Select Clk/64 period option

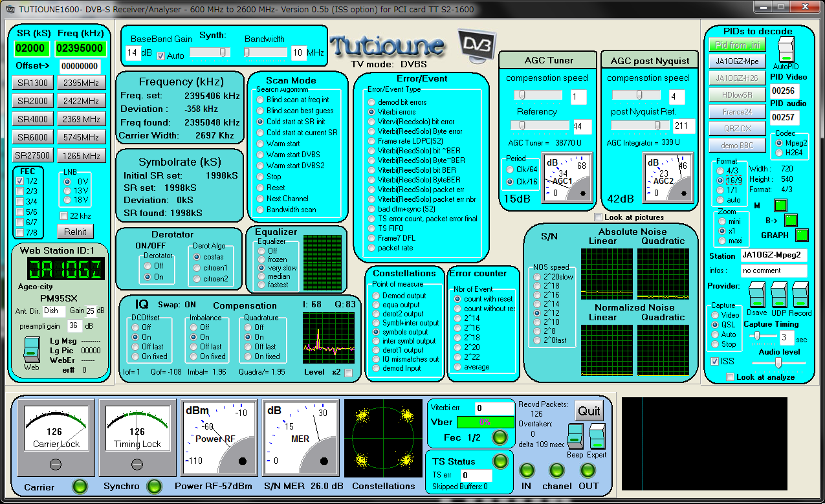click(x=511, y=170)
